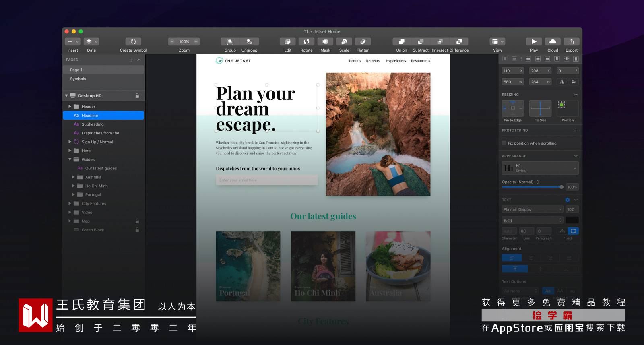Viewport: 644px width, 345px height.
Task: Expand the Header layer group
Action: tap(70, 107)
